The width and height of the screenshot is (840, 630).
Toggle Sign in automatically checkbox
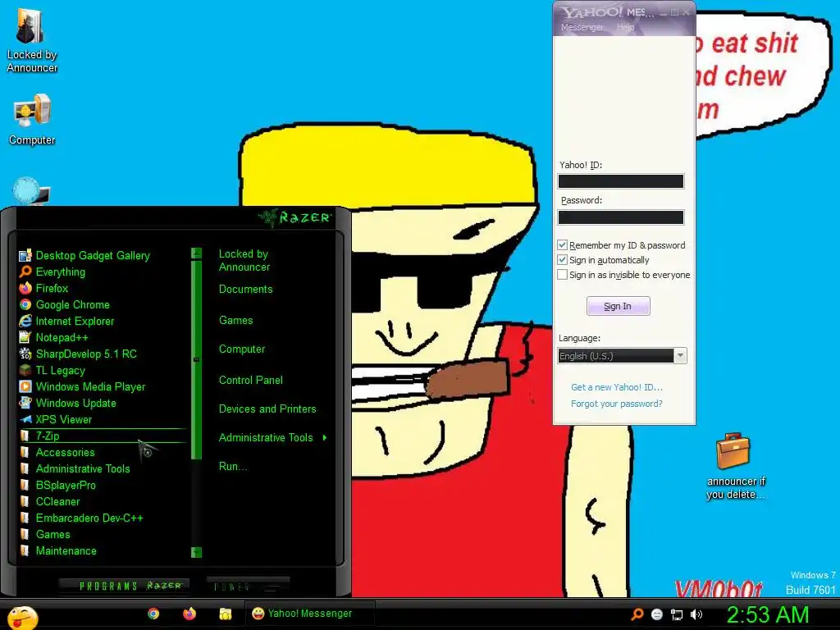pos(563,260)
